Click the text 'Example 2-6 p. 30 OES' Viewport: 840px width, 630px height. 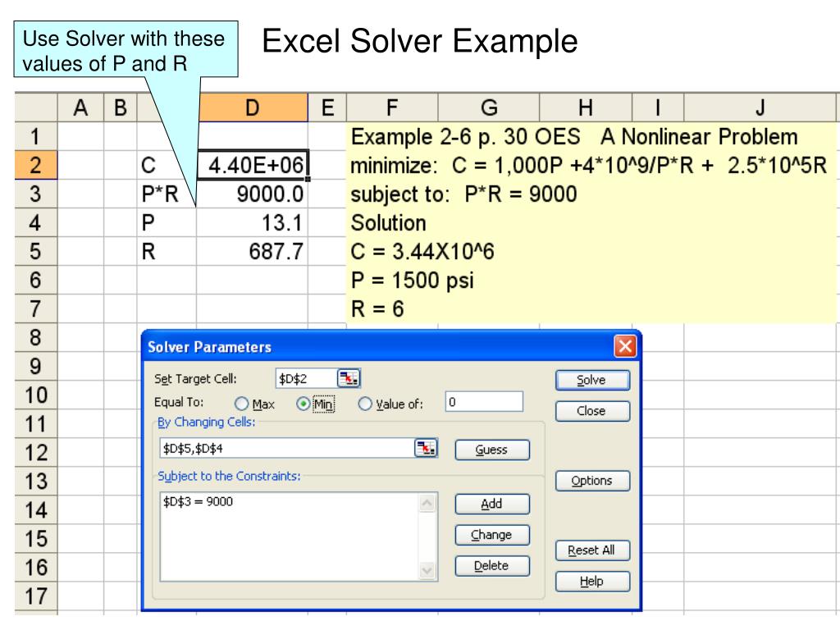click(465, 137)
